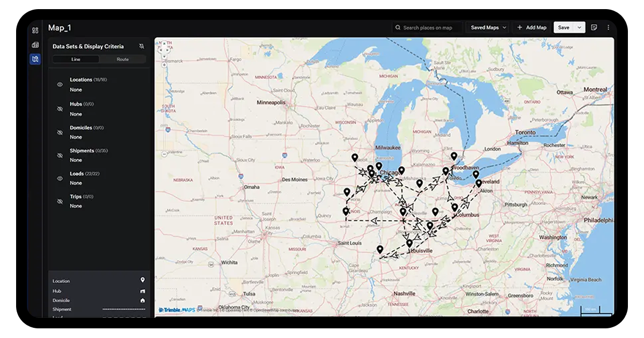Hide the Locations data set
This screenshot has height=338, width=644.
(60, 85)
